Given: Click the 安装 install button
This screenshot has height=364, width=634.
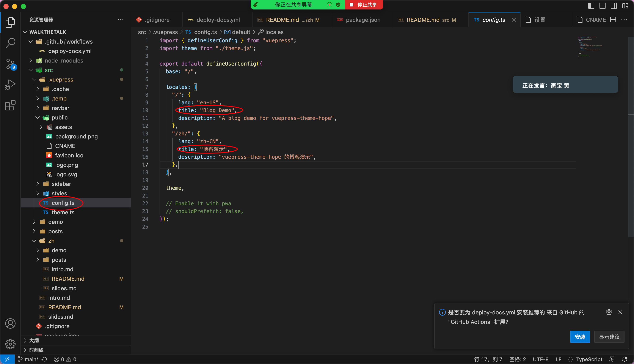Looking at the screenshot, I should [580, 337].
